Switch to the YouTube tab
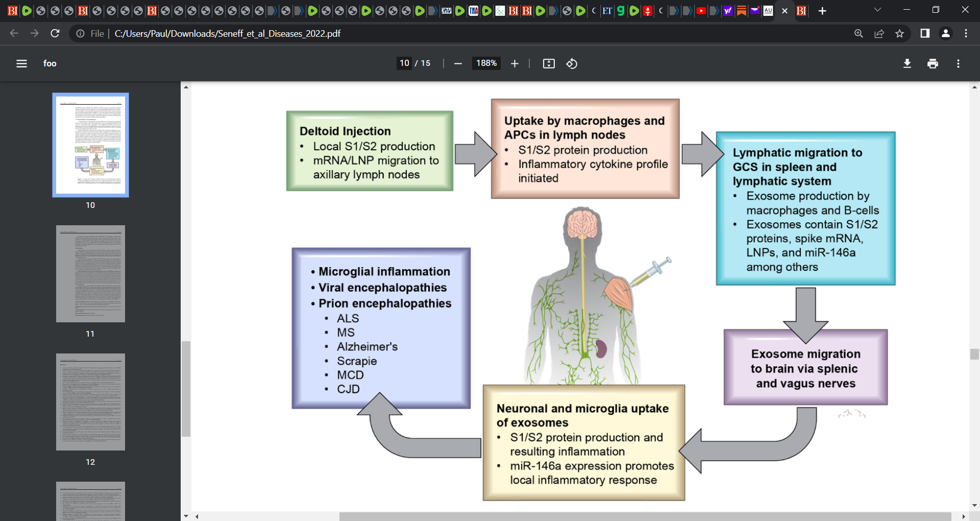This screenshot has height=521, width=980. pos(701,11)
